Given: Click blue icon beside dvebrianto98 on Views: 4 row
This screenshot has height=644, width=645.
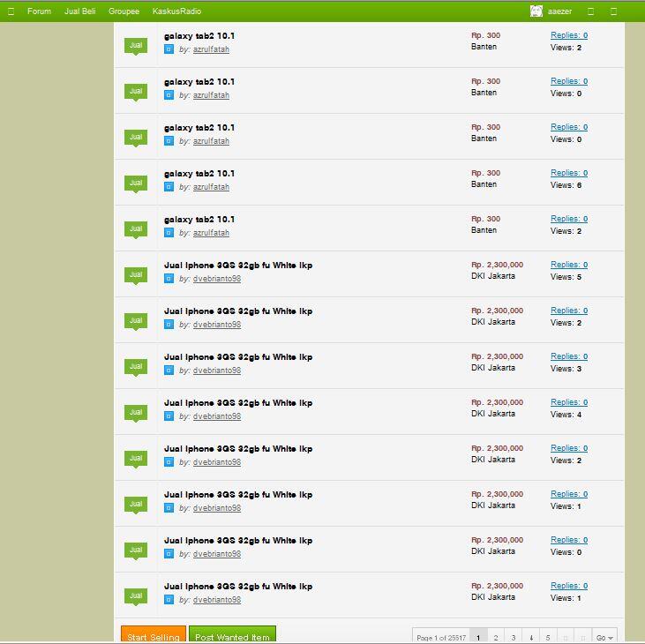Looking at the screenshot, I should [x=169, y=416].
